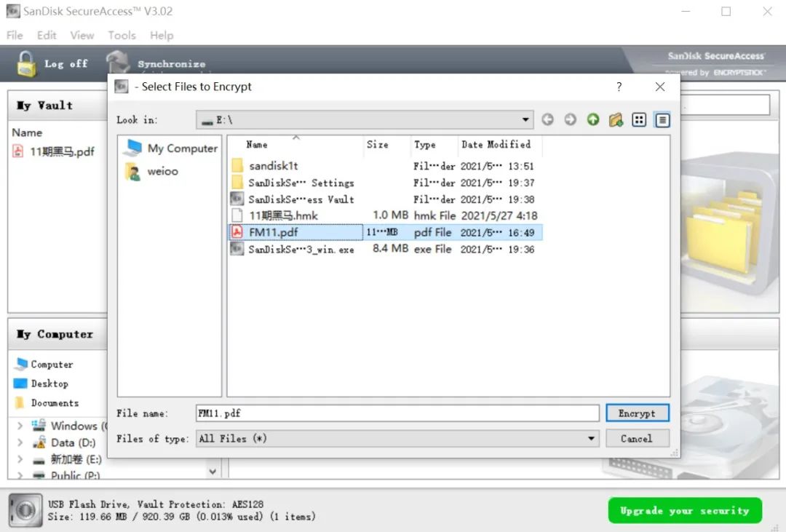Click the 1.0 MB size cell
The height and width of the screenshot is (532, 786).
pyautogui.click(x=391, y=215)
